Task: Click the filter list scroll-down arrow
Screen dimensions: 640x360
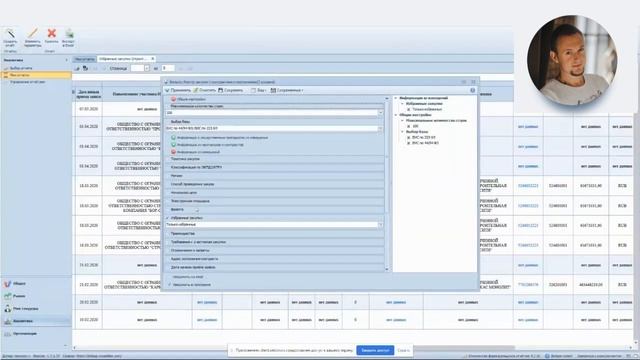Action: [387, 269]
